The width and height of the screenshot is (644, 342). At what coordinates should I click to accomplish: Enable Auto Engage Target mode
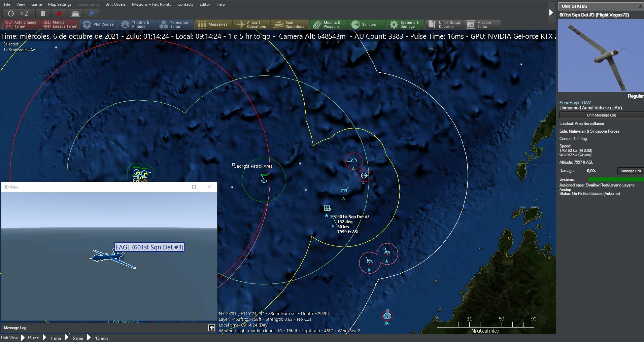pyautogui.click(x=20, y=24)
